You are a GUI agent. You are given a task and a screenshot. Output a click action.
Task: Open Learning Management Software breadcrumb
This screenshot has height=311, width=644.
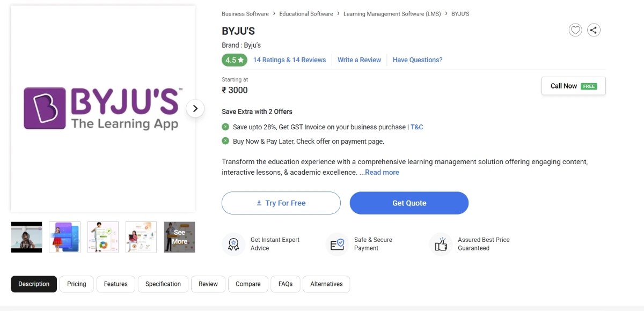392,14
